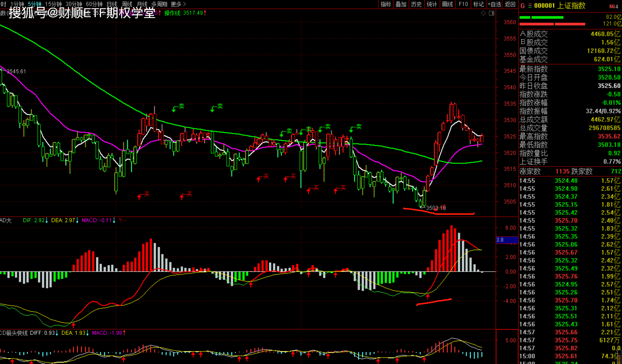Toggle the 叠加 overlay option
This screenshot has height=364, width=622.
(x=401, y=4)
